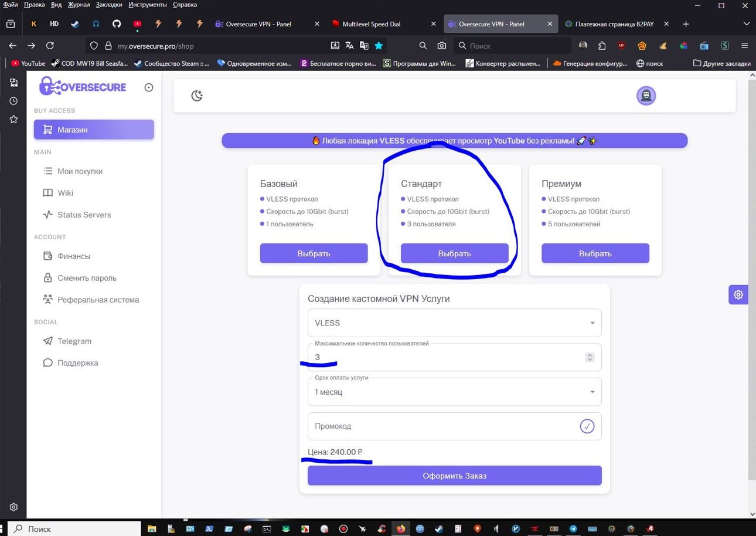Open the Другие закладки bookmarks folder
Image resolution: width=756 pixels, height=536 pixels.
[x=721, y=63]
